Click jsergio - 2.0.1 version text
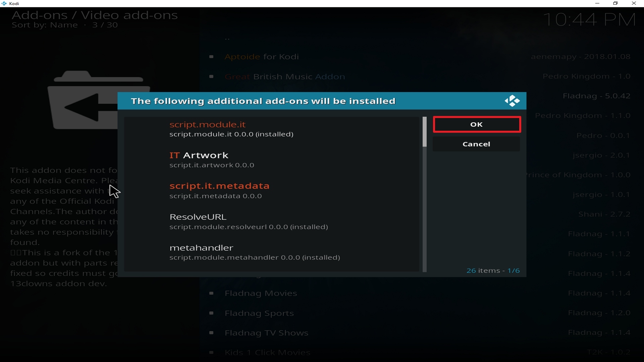Image resolution: width=644 pixels, height=362 pixels. click(x=602, y=156)
